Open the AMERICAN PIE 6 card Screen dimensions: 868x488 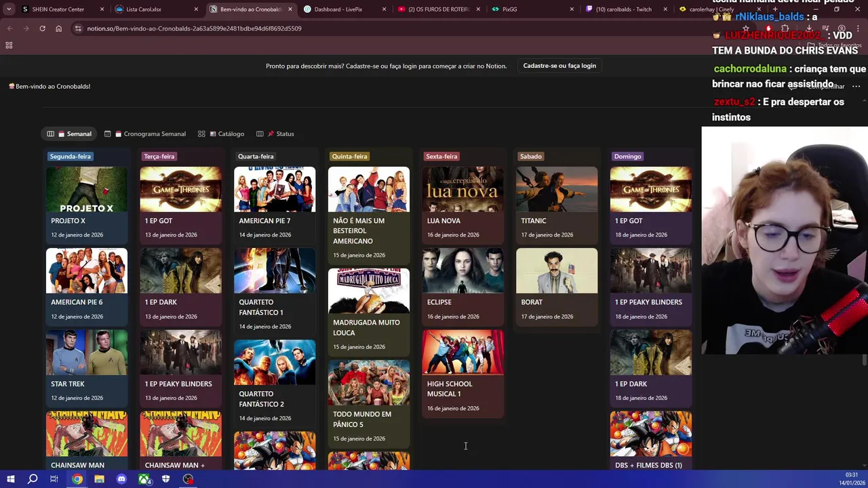point(86,287)
